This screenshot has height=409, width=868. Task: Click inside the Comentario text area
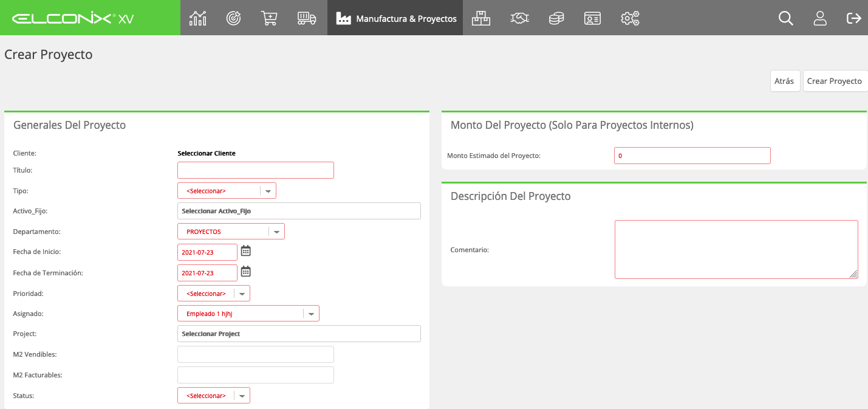(736, 249)
